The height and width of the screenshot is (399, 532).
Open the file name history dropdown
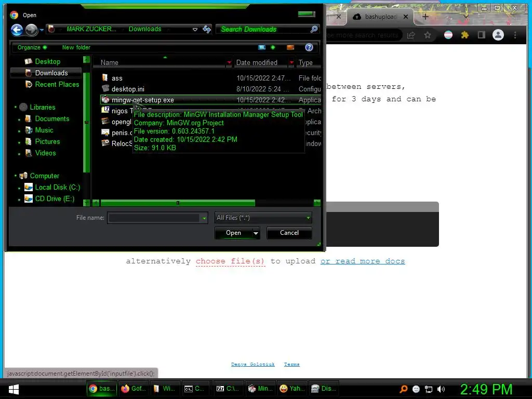pos(204,218)
